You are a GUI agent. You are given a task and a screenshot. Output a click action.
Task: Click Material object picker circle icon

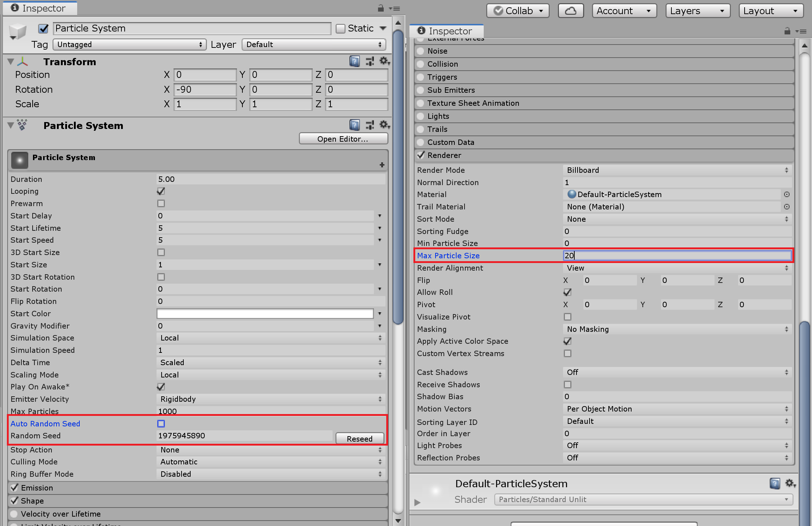pos(787,195)
